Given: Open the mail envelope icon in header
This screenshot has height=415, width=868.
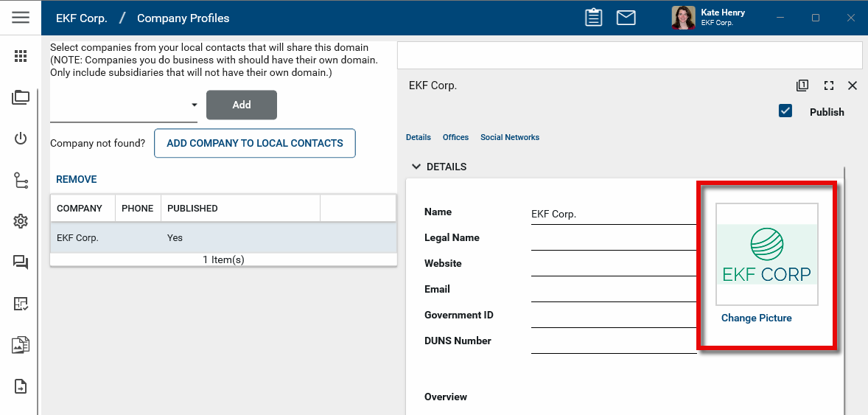Looking at the screenshot, I should pos(626,18).
